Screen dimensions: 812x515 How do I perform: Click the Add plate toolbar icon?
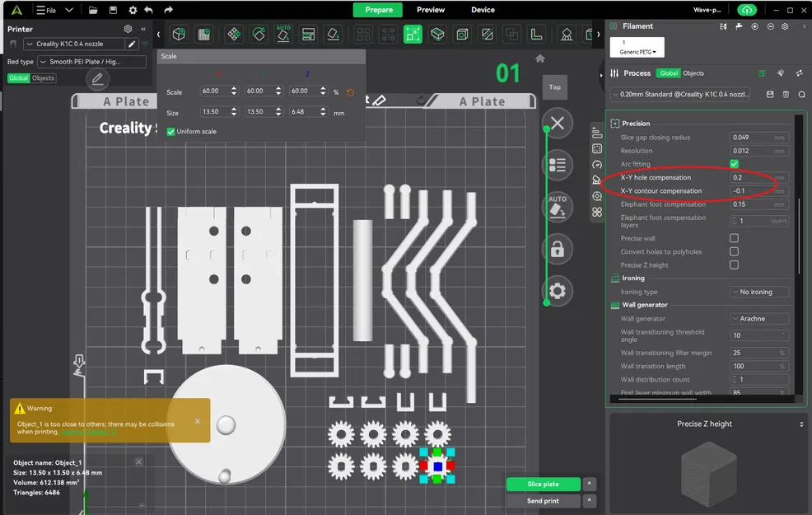[x=204, y=35]
